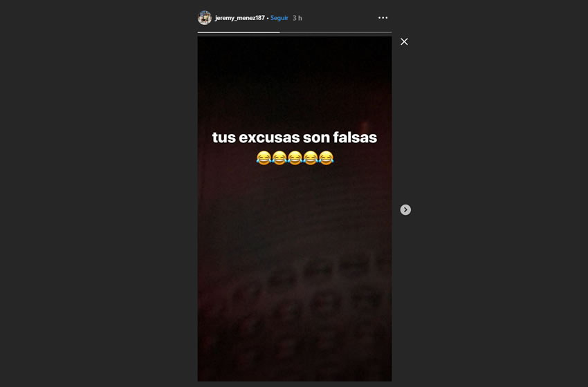Click the dark top area of the story image
Image resolution: width=588 pixels, height=387 pixels.
pos(295,68)
